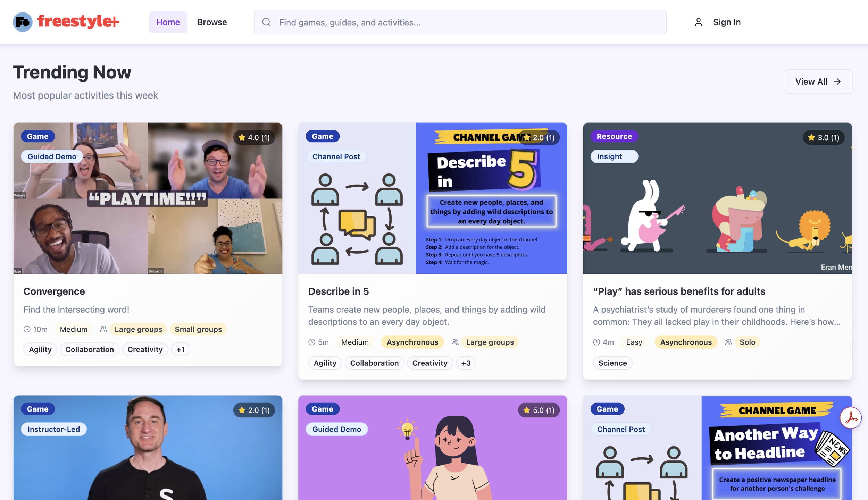Open the Convergence title link

[x=54, y=291]
